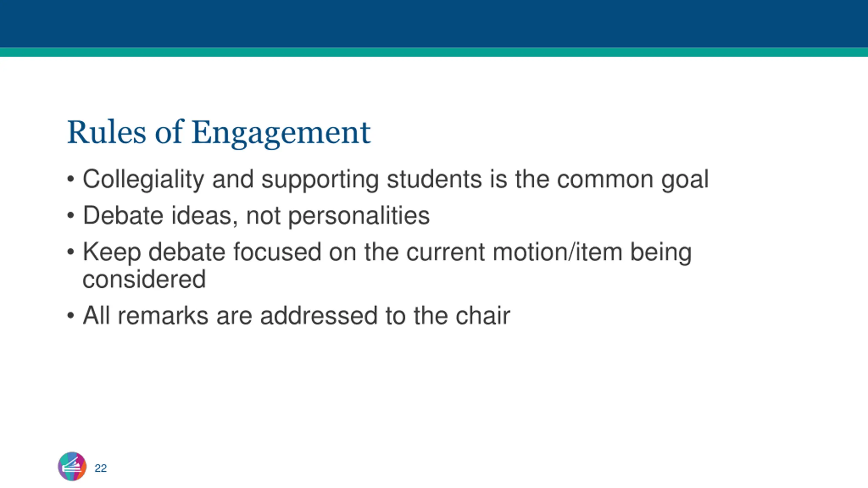Click the word chair
The width and height of the screenshot is (868, 488).
(483, 316)
